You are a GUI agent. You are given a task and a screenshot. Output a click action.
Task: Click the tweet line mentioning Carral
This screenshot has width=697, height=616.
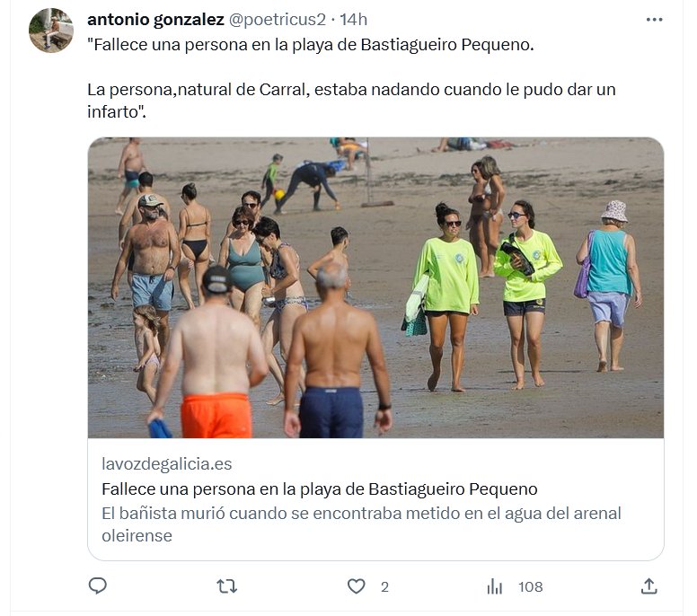pos(351,101)
